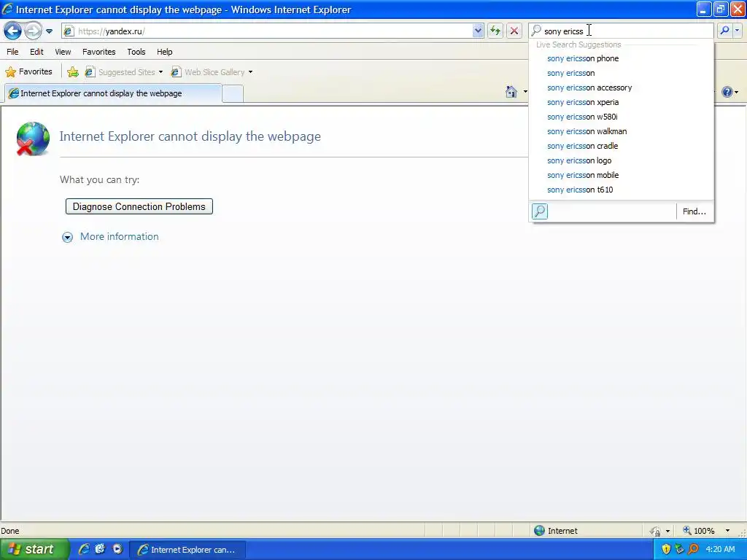Select the 'Internet Explorer cannot display' tab
Viewport: 747px width, 560px height.
[x=113, y=93]
